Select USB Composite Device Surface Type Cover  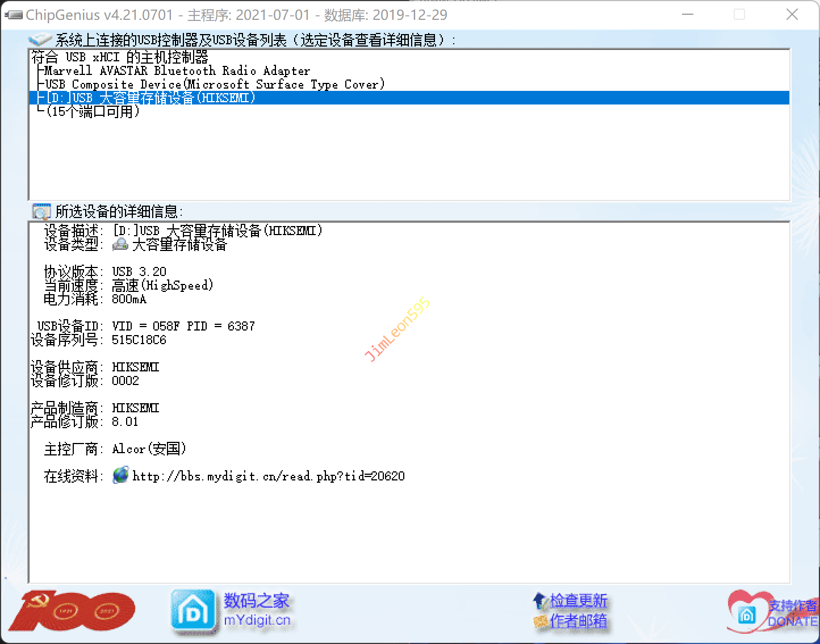[215, 85]
